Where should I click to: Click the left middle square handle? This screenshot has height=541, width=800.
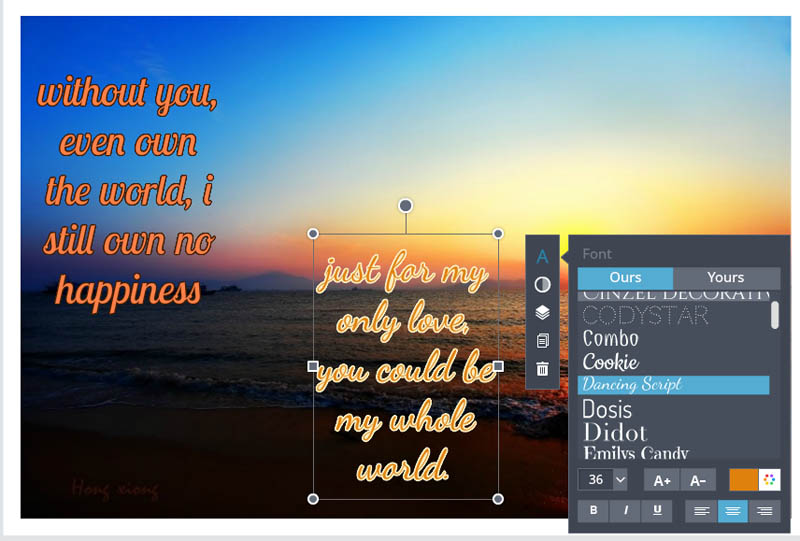coord(313,366)
